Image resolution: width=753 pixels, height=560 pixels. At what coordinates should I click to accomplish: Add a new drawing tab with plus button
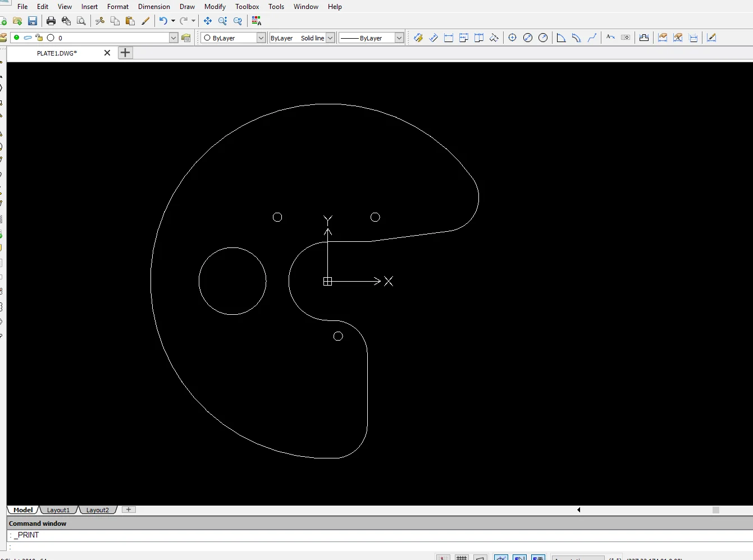(x=125, y=53)
